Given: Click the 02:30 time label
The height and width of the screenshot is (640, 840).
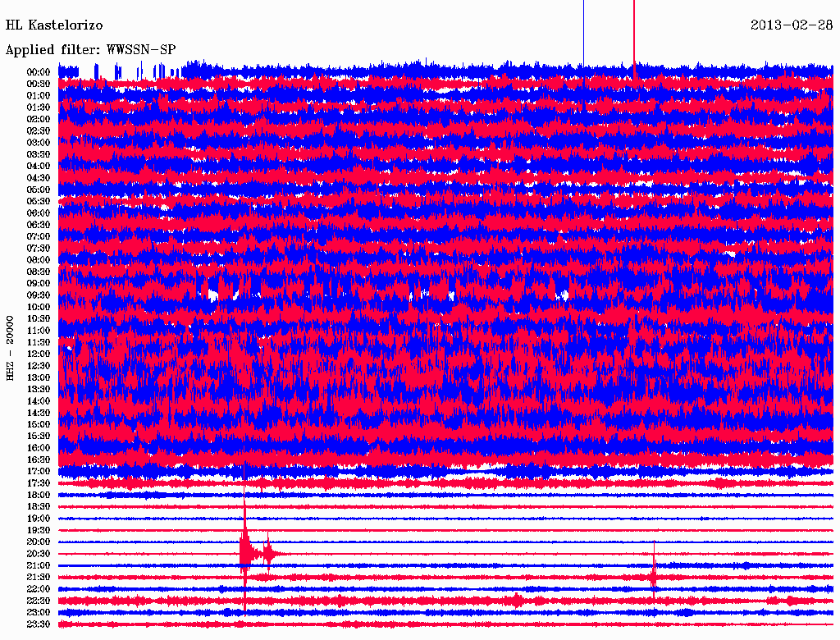Looking at the screenshot, I should click(x=39, y=130).
